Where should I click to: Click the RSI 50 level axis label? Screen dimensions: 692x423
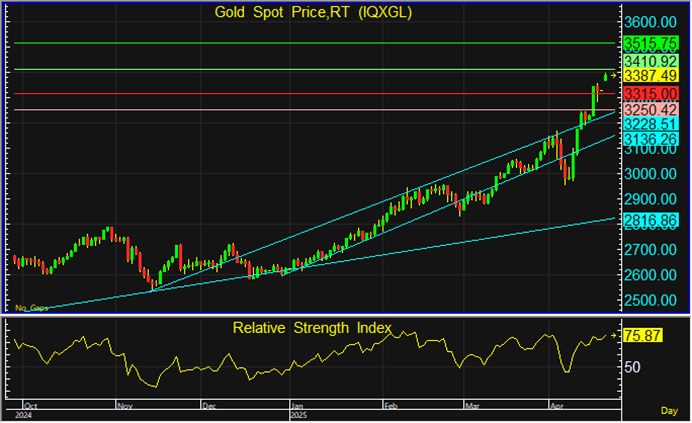click(x=632, y=367)
